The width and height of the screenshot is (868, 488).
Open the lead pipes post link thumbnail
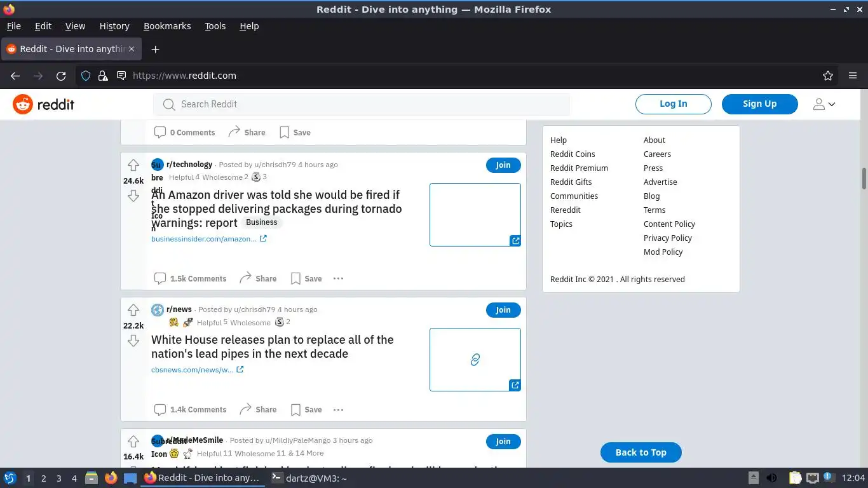(x=475, y=360)
